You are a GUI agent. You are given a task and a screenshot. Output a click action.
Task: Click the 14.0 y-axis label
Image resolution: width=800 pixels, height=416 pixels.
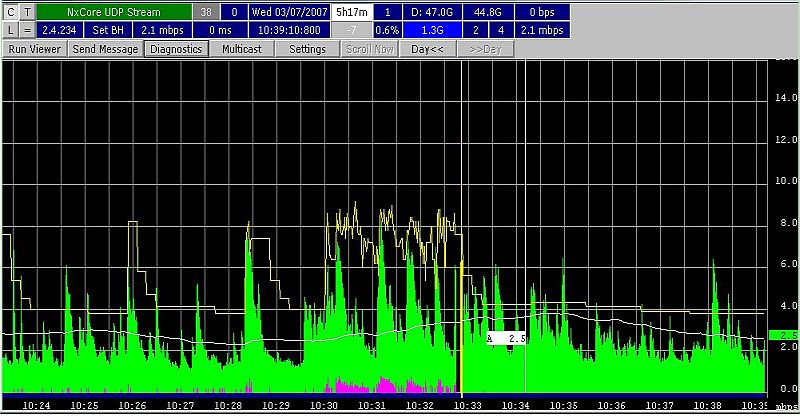pos(786,97)
